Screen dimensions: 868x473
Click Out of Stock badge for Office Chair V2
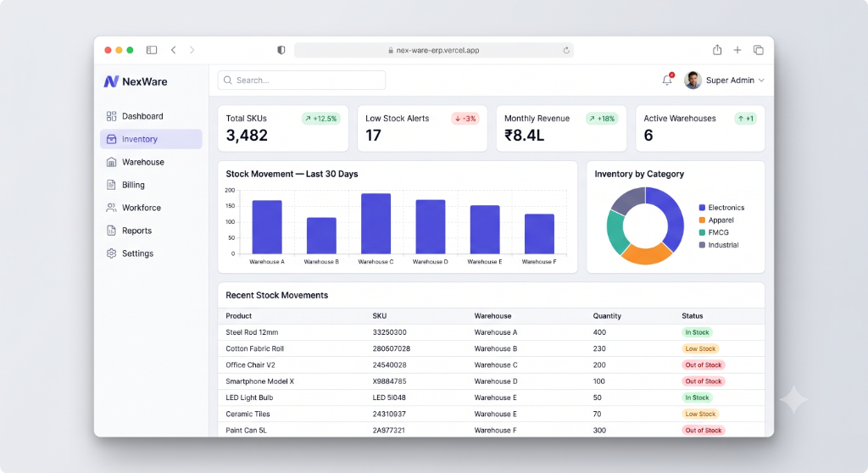point(703,365)
